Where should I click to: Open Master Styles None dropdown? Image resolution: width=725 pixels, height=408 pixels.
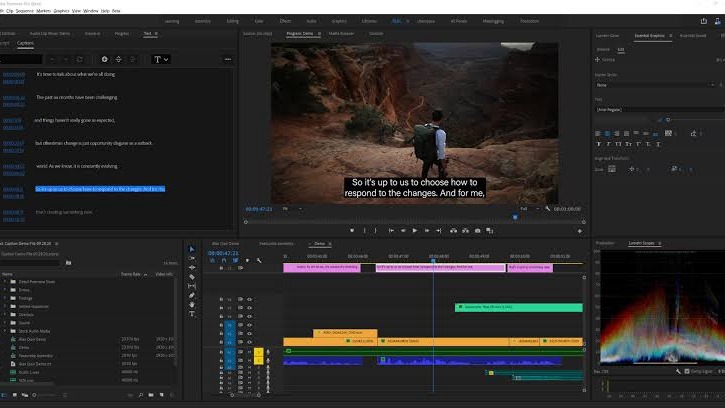(x=656, y=85)
